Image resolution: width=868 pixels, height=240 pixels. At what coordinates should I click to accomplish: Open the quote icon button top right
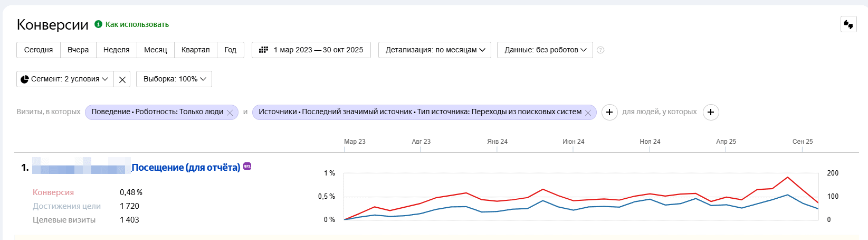pyautogui.click(x=848, y=24)
